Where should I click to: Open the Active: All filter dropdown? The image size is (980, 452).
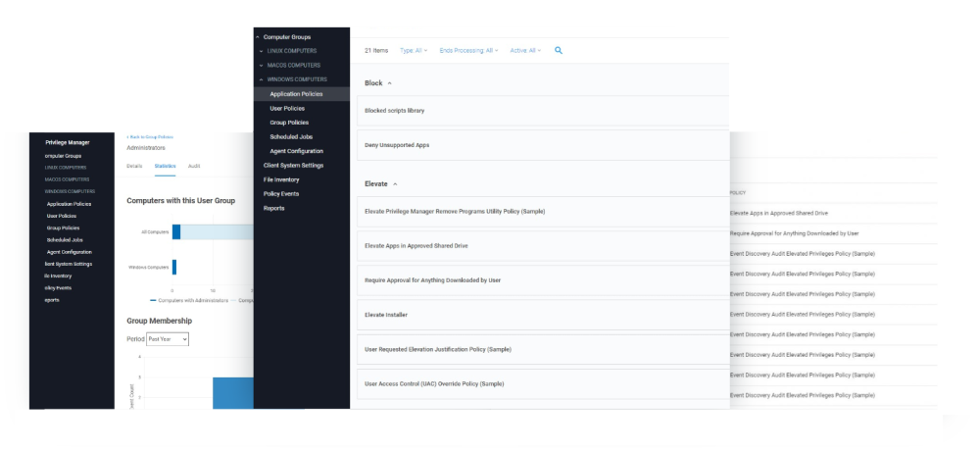click(525, 50)
